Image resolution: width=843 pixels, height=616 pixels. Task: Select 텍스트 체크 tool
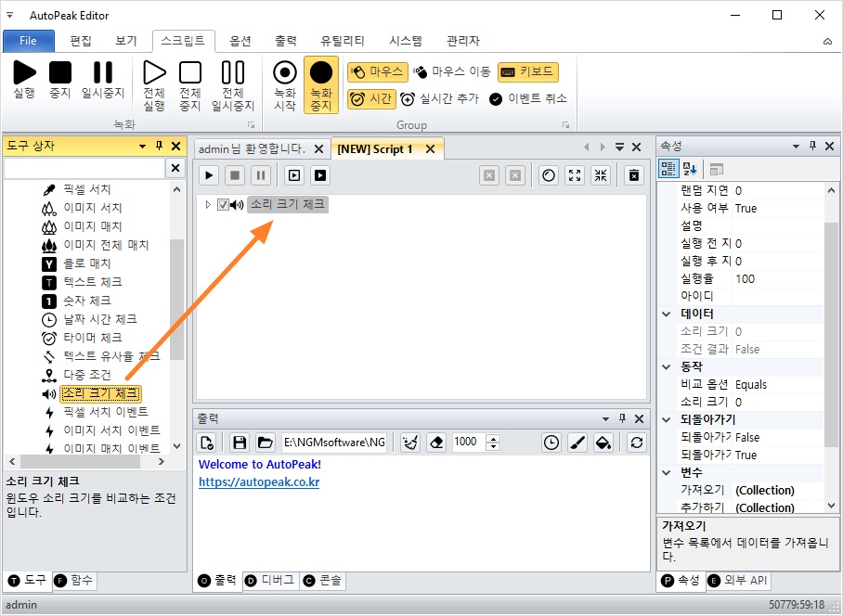click(x=93, y=282)
